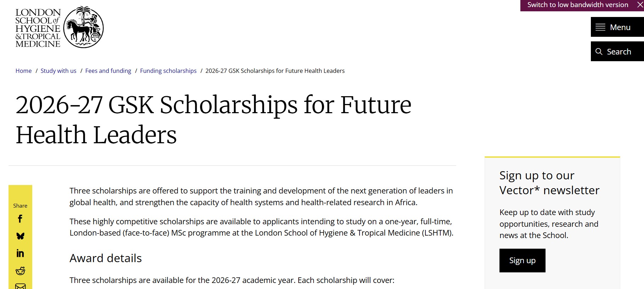Open Funding scholarships breadcrumb link

tap(168, 71)
